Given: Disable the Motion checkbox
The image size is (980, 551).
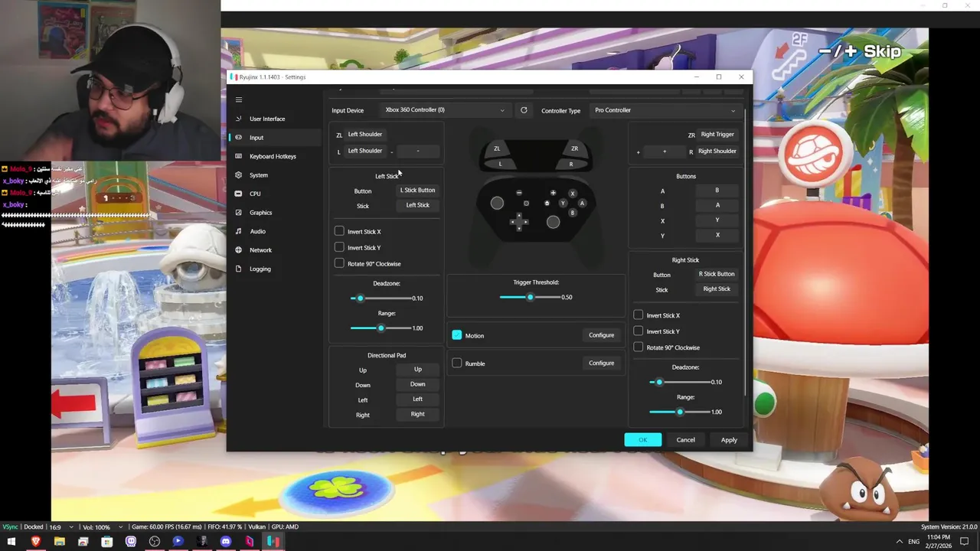Looking at the screenshot, I should coord(457,335).
